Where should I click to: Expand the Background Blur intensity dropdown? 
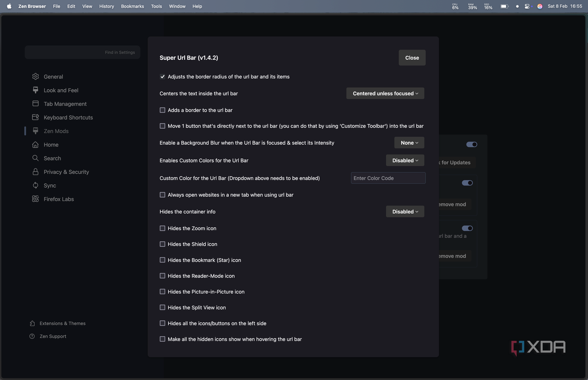pos(409,143)
